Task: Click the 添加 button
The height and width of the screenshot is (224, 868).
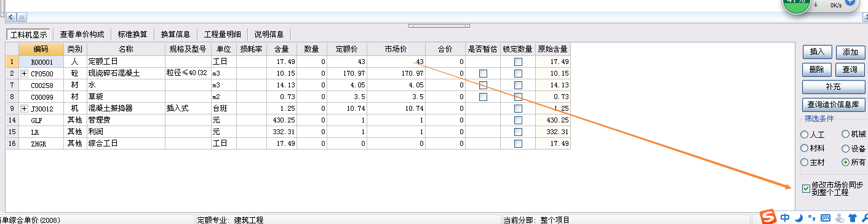Action: pos(850,52)
